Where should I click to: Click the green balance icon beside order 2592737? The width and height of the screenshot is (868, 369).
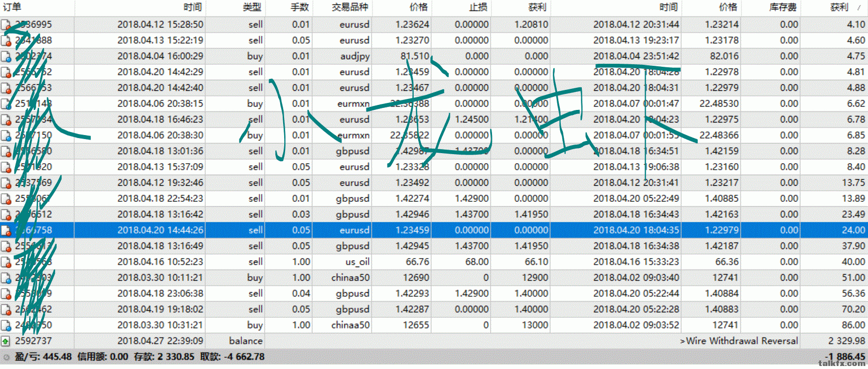(x=6, y=341)
